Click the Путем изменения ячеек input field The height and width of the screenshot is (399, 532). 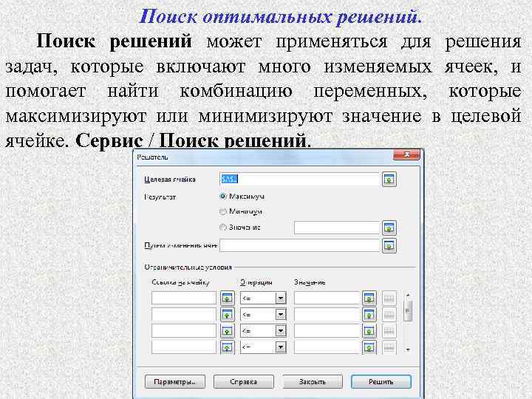coord(299,245)
